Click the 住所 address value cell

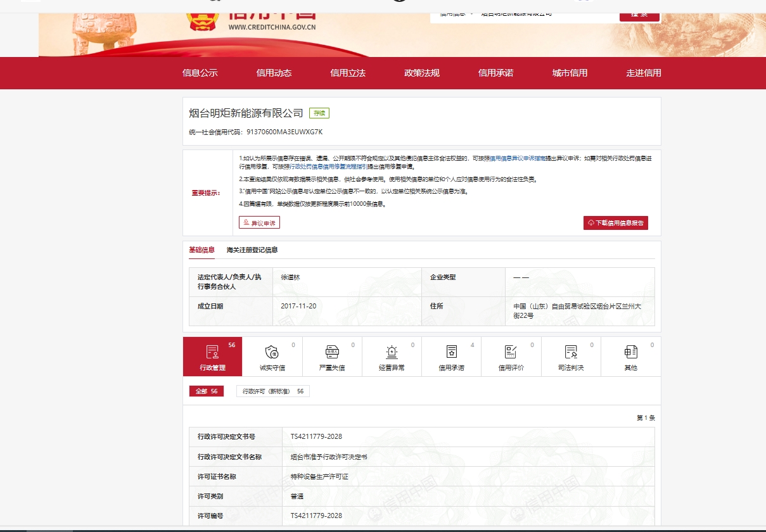point(580,311)
